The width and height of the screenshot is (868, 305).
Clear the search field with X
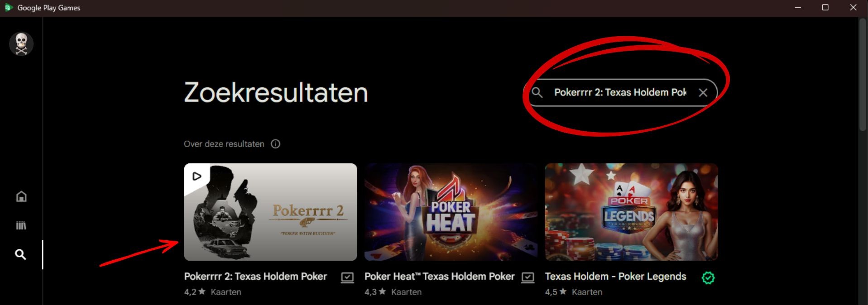click(x=703, y=93)
